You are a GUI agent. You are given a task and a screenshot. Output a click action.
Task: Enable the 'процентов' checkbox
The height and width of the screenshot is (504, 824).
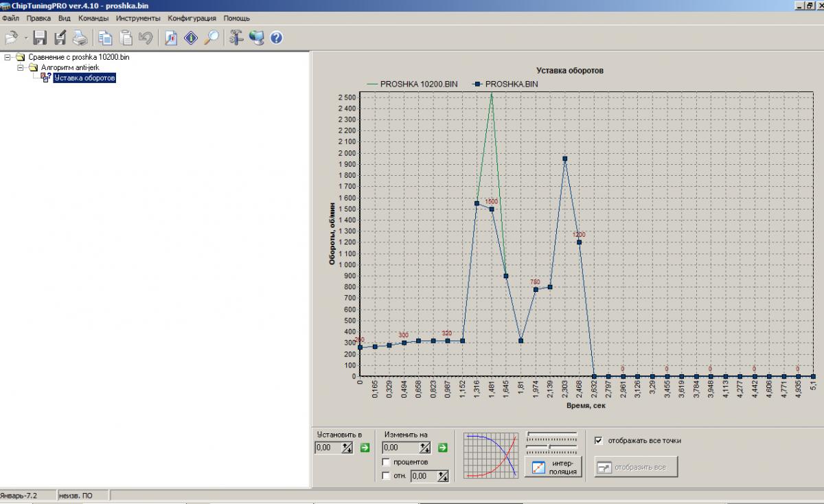click(x=387, y=462)
